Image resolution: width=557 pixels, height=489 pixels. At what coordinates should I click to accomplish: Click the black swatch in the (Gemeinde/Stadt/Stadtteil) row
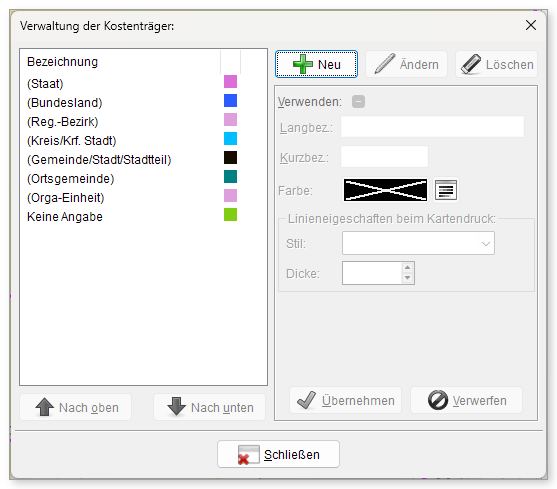pos(230,157)
